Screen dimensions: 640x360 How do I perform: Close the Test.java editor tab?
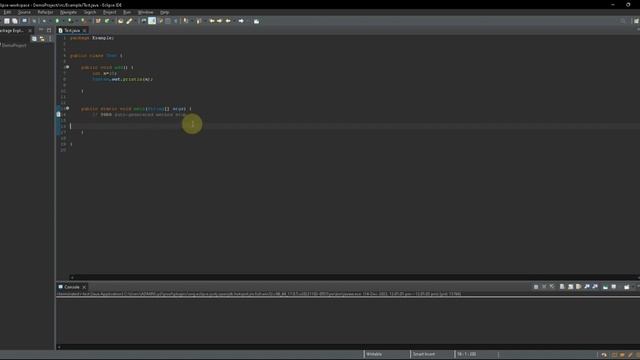click(84, 31)
